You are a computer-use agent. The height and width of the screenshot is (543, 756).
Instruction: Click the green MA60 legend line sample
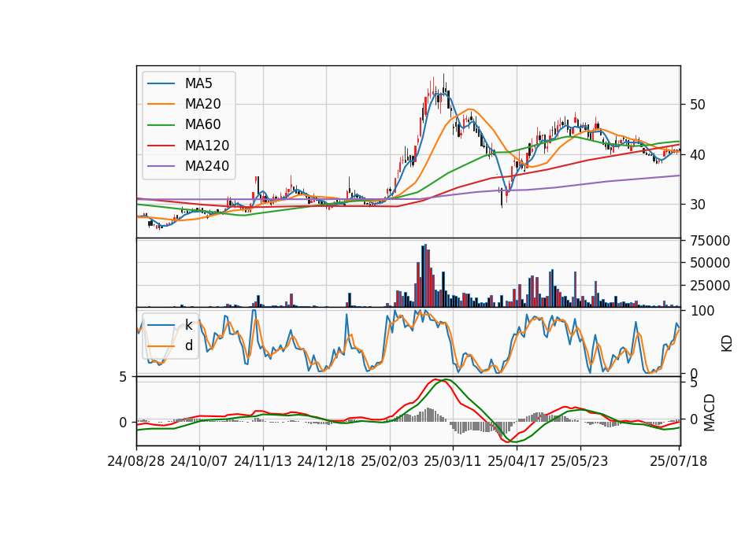click(x=161, y=125)
